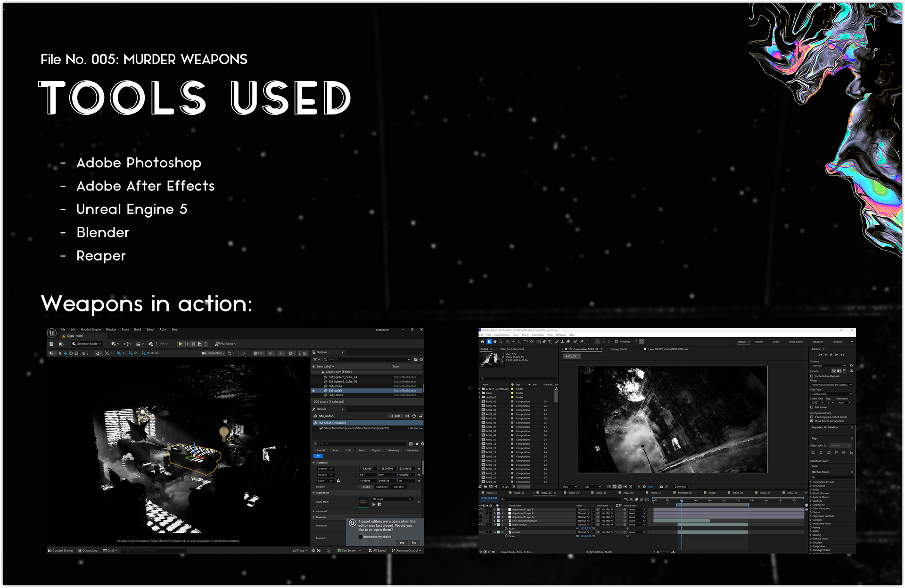Open the Houdini Engine menu
This screenshot has height=588, width=905.
pos(90,330)
